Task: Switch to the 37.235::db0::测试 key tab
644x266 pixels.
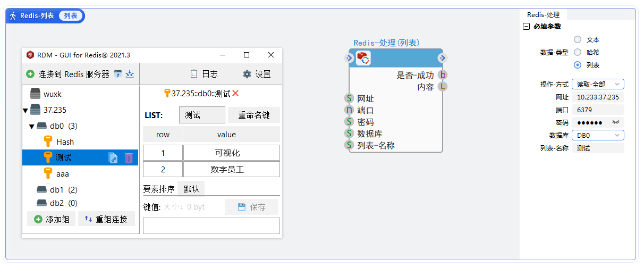Action: (x=198, y=93)
